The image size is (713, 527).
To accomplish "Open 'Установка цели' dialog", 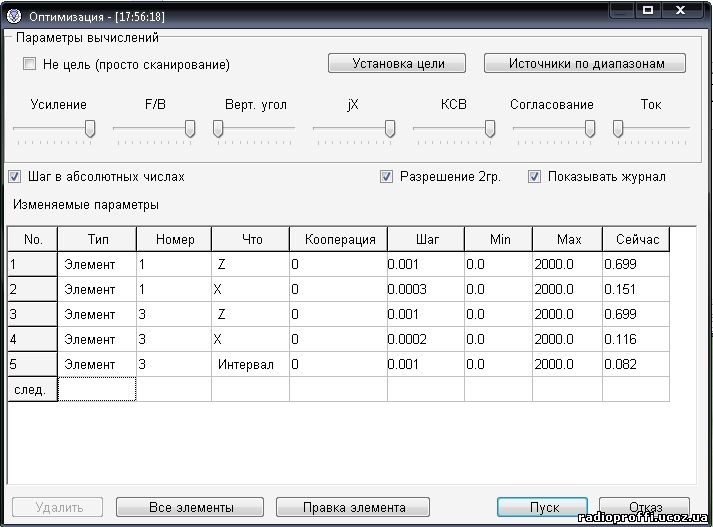I will [397, 63].
